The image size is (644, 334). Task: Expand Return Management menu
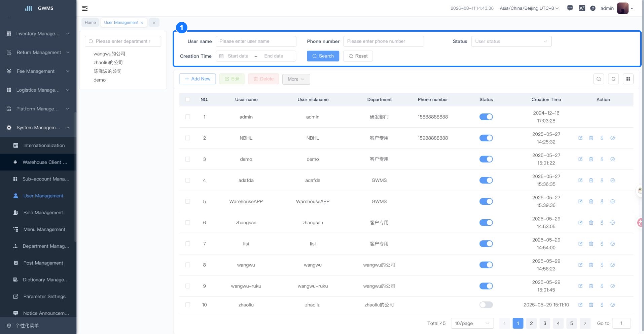tap(38, 53)
